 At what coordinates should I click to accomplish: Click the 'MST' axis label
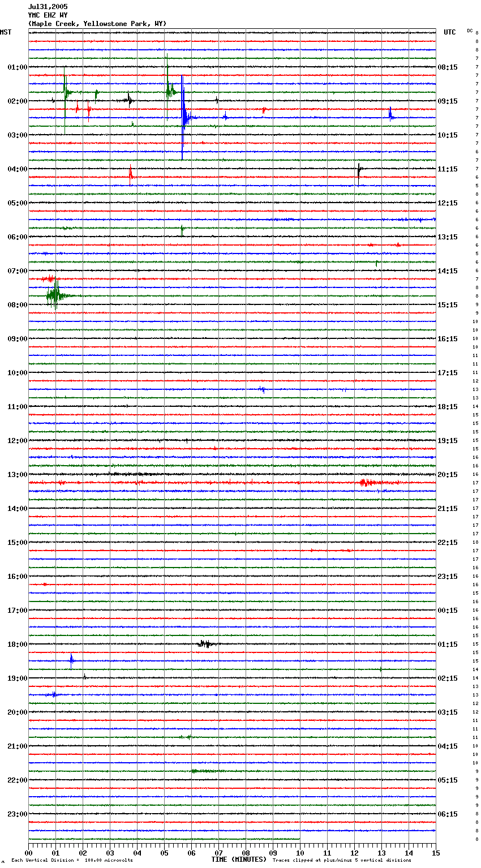(x=6, y=32)
